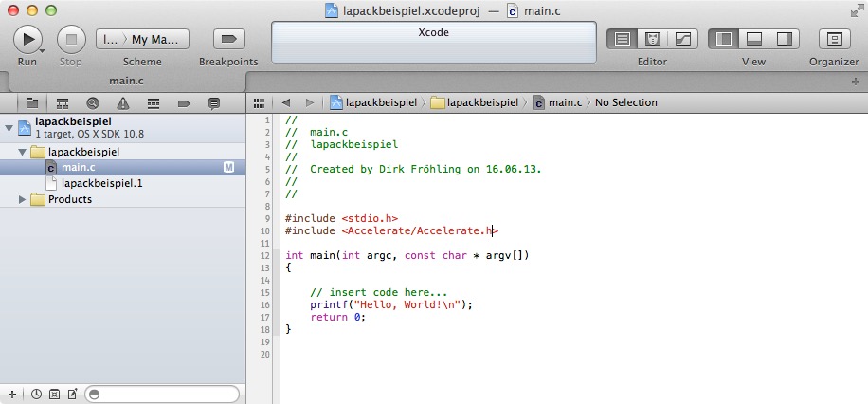Open the Search navigator

pos(93,102)
